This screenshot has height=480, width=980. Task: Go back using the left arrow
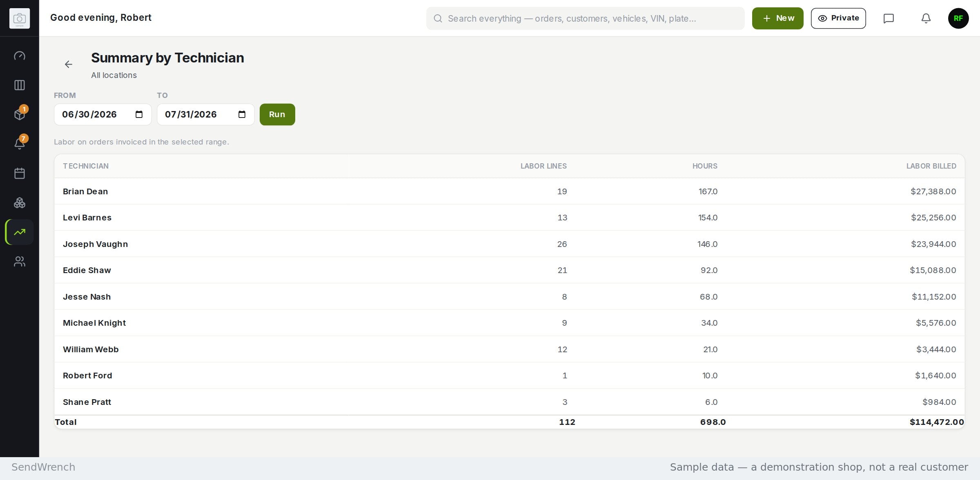tap(69, 64)
